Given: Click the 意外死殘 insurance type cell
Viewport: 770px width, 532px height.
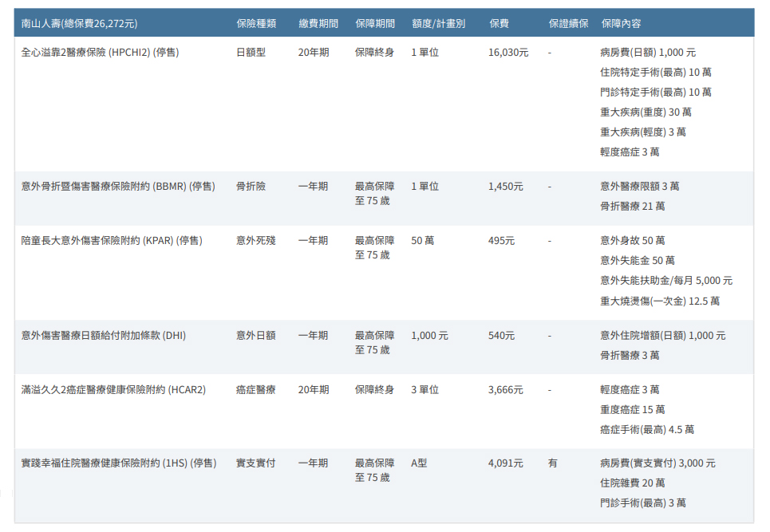Looking at the screenshot, I should point(256,241).
